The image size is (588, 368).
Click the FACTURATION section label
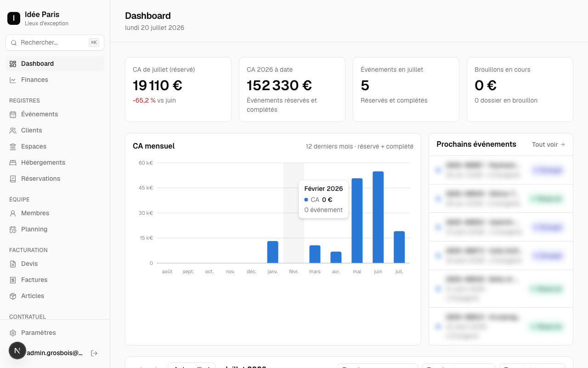[28, 250]
